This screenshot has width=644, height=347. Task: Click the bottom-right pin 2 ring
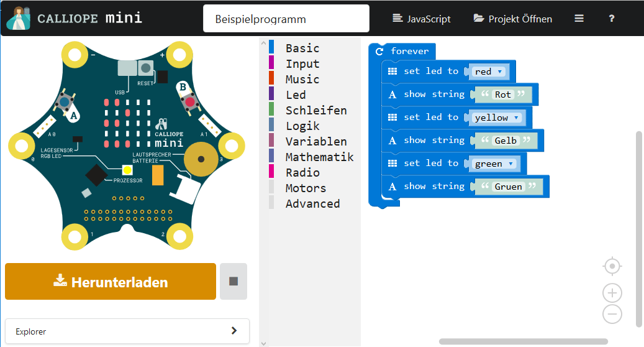[x=180, y=236]
